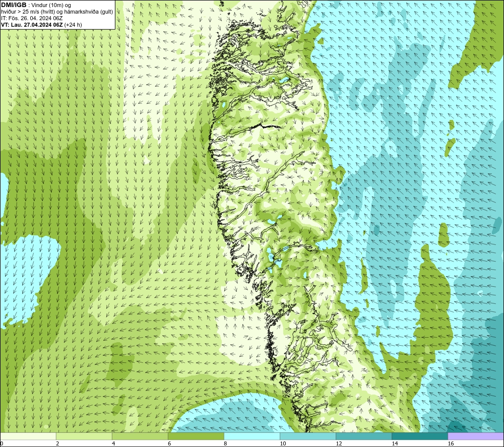Click the DMI/IGB title text

[x=14, y=5]
